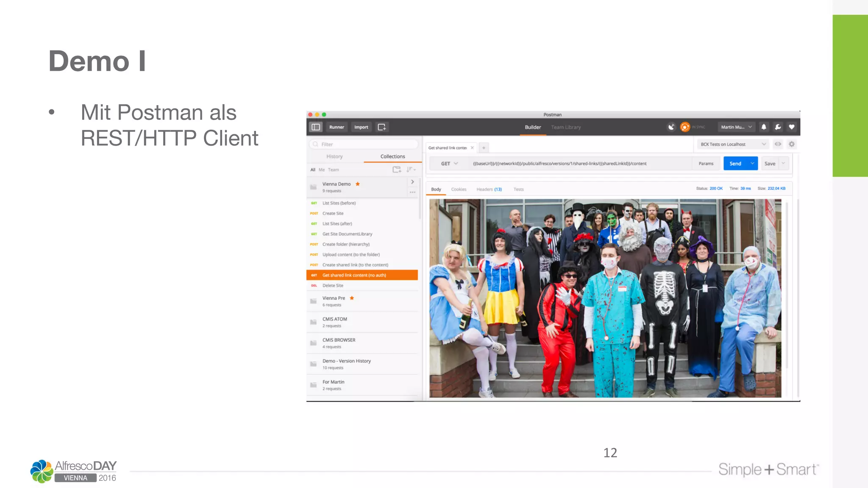Click the For Martin folder icon

coord(314,385)
